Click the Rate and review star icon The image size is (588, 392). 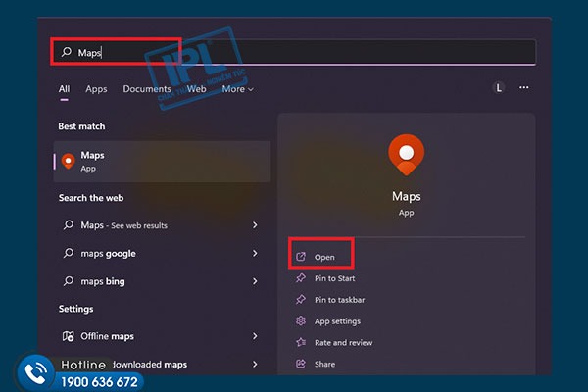pyautogui.click(x=301, y=342)
